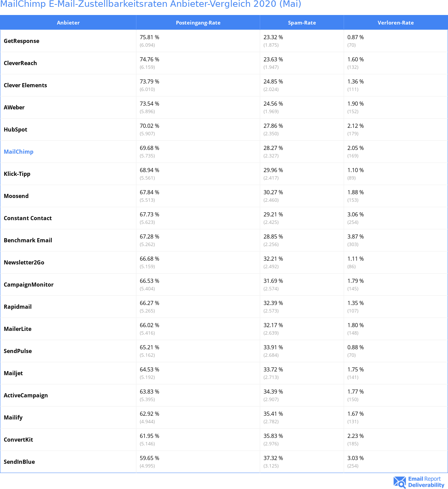This screenshot has width=448, height=489.
Task: Select the SendInBlue row label
Action: point(19,462)
